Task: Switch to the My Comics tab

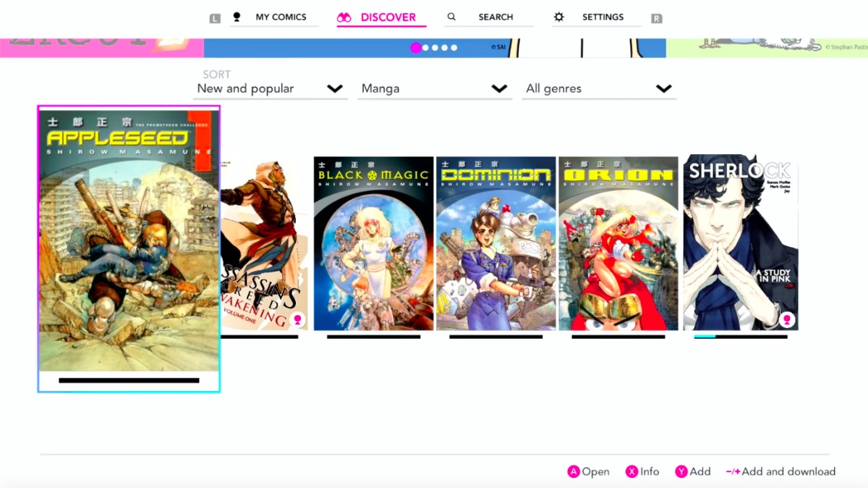Action: (x=274, y=17)
